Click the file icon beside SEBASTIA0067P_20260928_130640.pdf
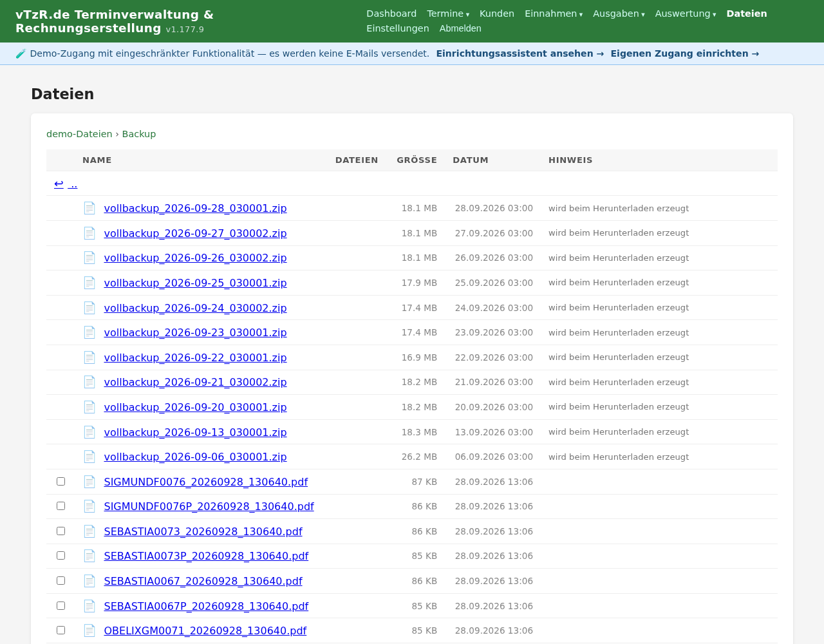 [89, 606]
